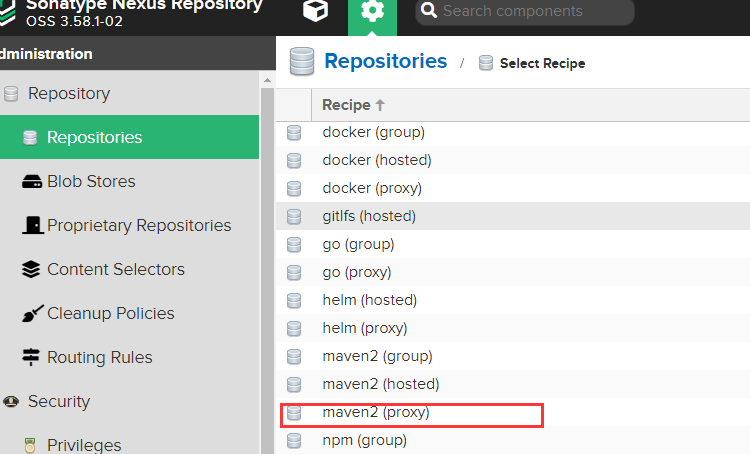This screenshot has width=750, height=454.
Task: Choose the helm (proxy) recipe
Action: click(x=364, y=328)
